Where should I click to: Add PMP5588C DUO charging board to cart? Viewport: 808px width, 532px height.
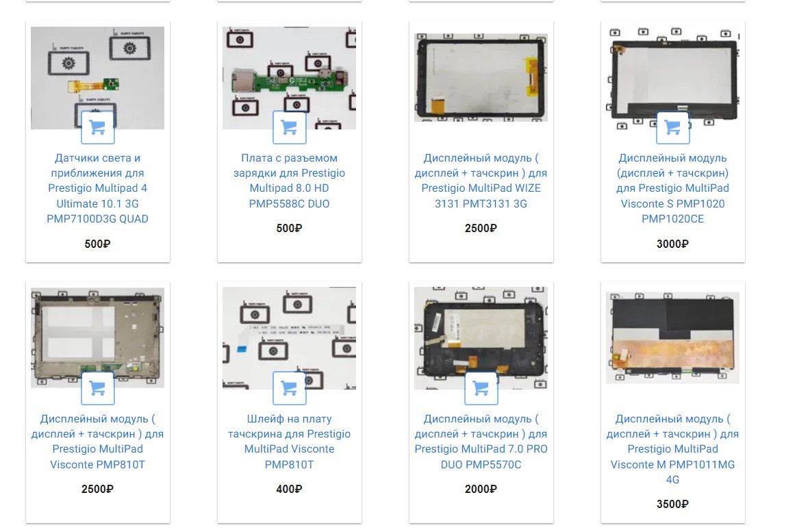289,127
